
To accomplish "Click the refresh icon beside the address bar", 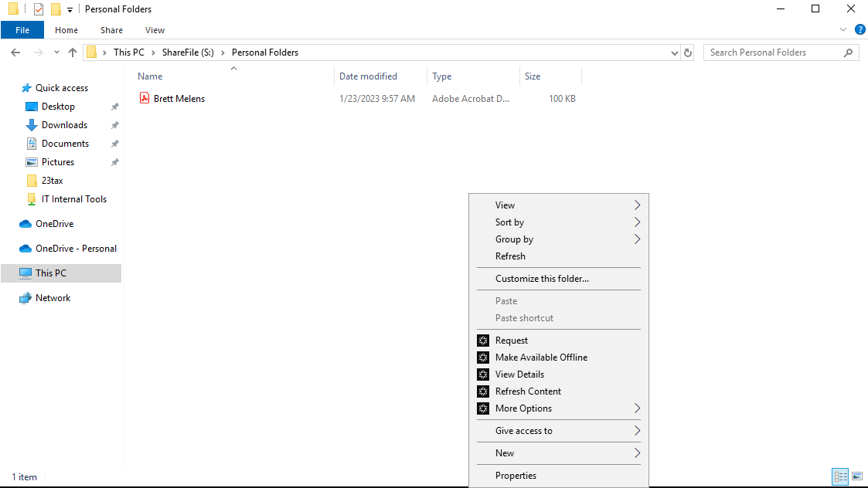I will click(688, 52).
